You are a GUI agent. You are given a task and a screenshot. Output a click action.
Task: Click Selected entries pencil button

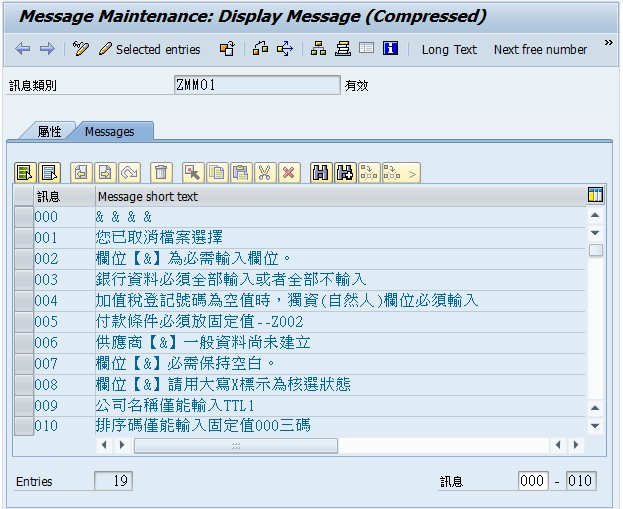tap(149, 49)
